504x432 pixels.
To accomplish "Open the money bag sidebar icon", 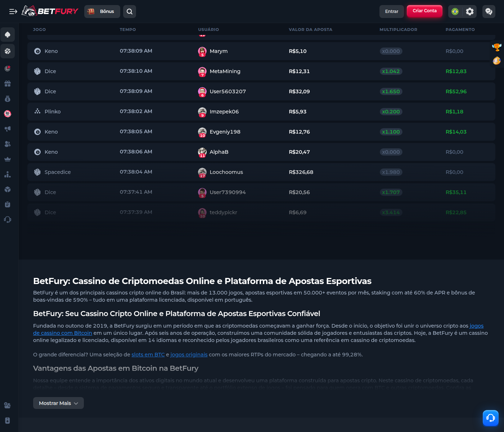I will coord(8,99).
